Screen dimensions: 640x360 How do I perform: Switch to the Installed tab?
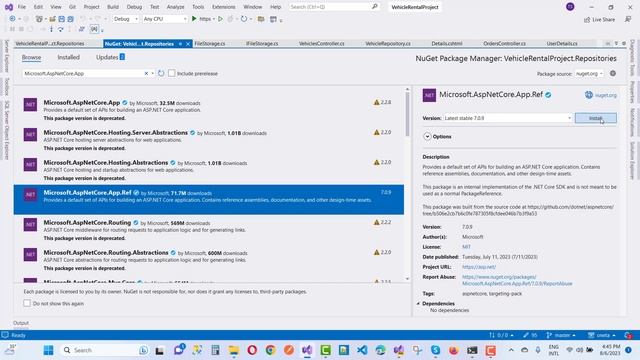tap(69, 57)
